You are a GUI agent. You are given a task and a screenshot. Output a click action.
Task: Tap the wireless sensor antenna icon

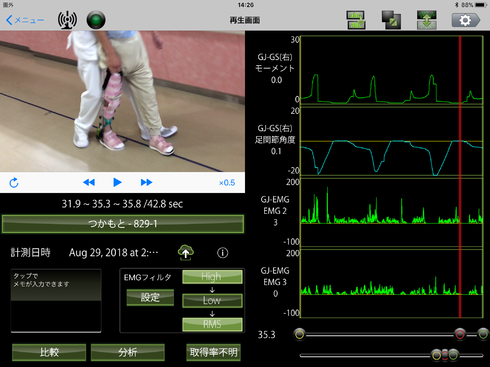click(x=67, y=20)
